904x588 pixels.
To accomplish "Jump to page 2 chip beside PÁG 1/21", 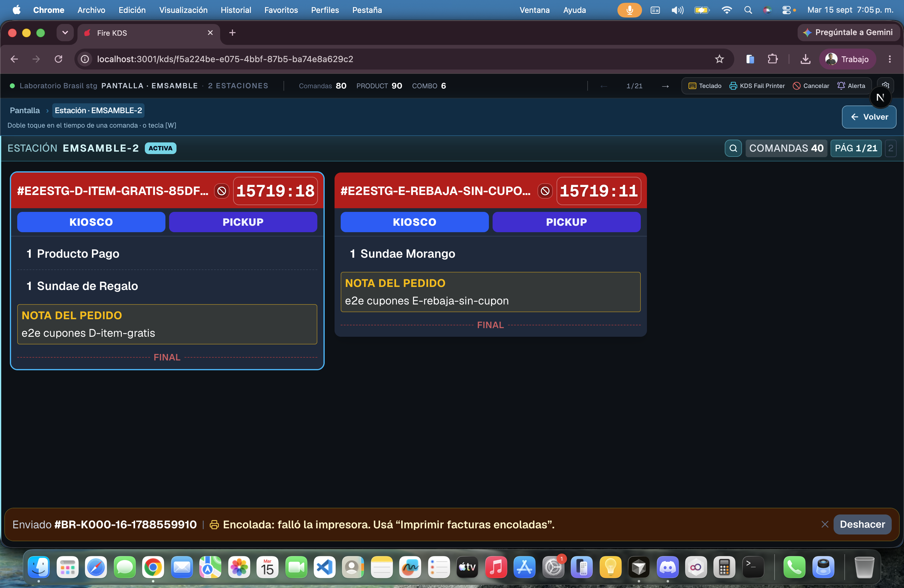I will [890, 148].
